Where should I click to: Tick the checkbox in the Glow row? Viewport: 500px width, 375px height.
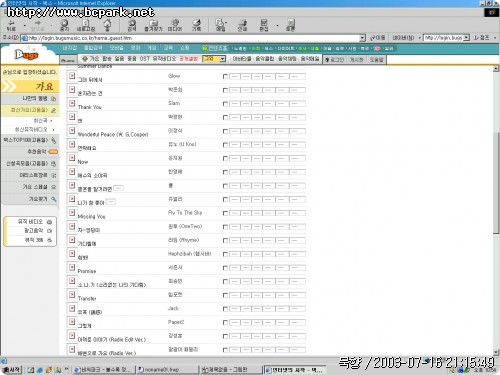pos(225,77)
